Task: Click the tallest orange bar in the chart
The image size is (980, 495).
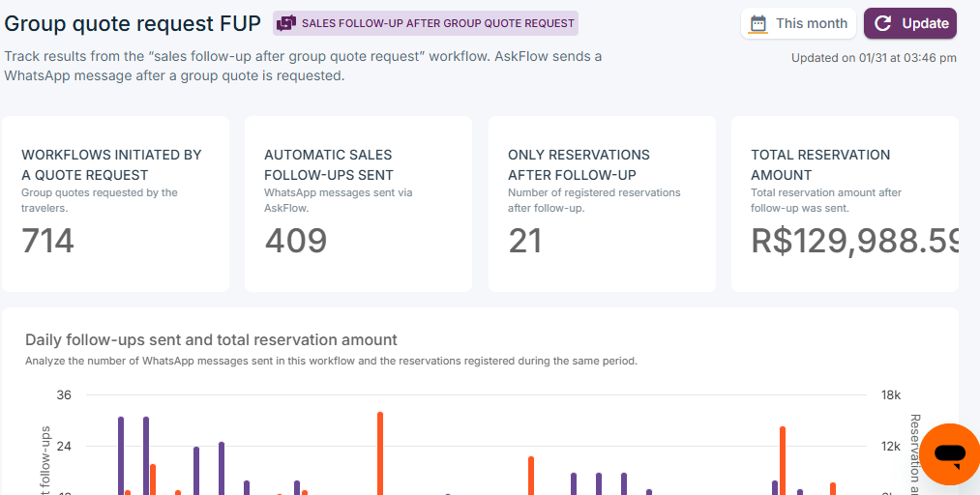Action: [380, 453]
